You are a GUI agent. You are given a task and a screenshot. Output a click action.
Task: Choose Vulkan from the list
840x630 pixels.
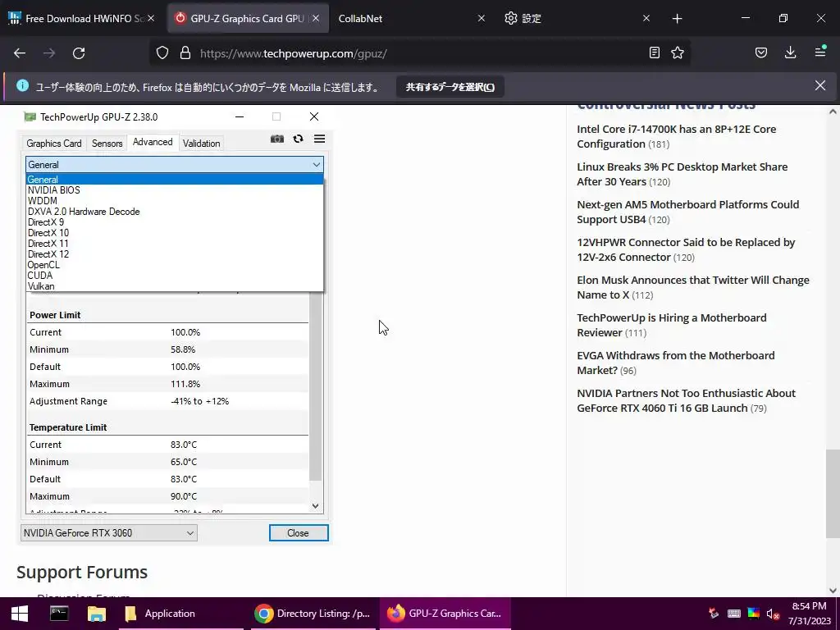(x=175, y=286)
